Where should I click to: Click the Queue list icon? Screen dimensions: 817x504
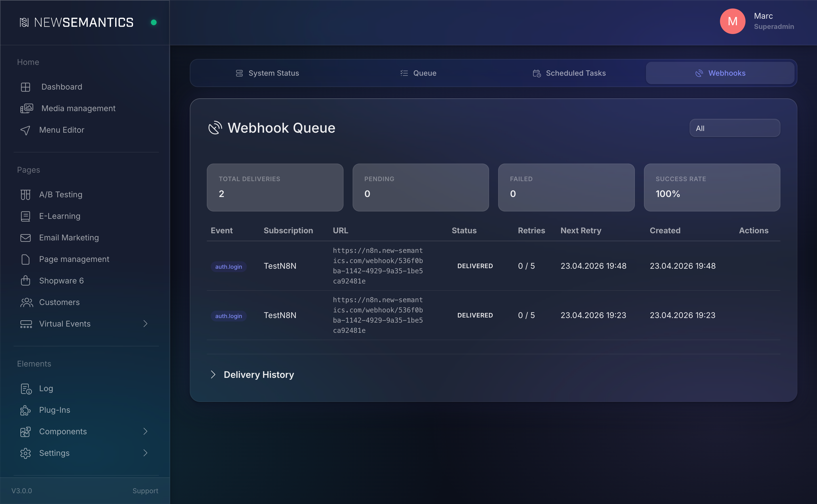tap(404, 73)
